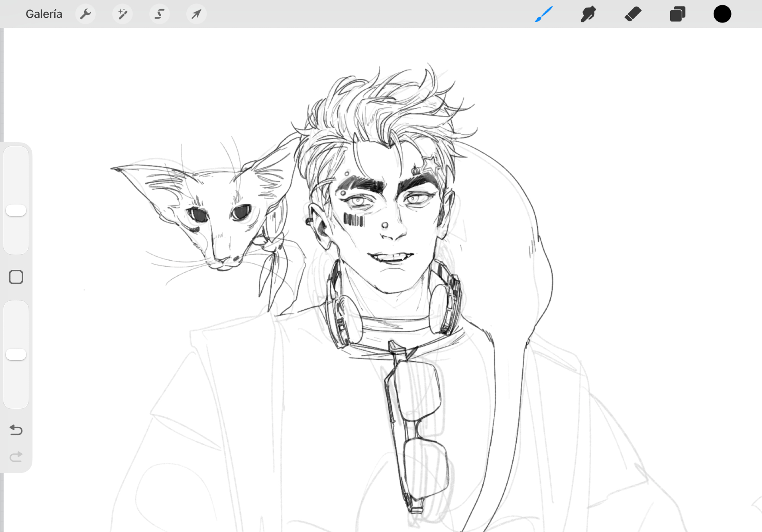Click the brush size slider handle
Image resolution: width=762 pixels, height=532 pixels.
pyautogui.click(x=16, y=210)
